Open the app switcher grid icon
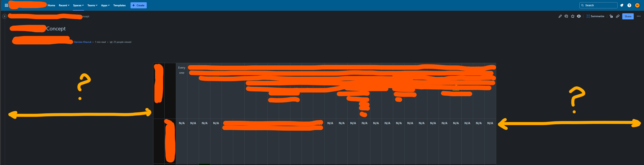The width and height of the screenshot is (644, 165). (6, 5)
